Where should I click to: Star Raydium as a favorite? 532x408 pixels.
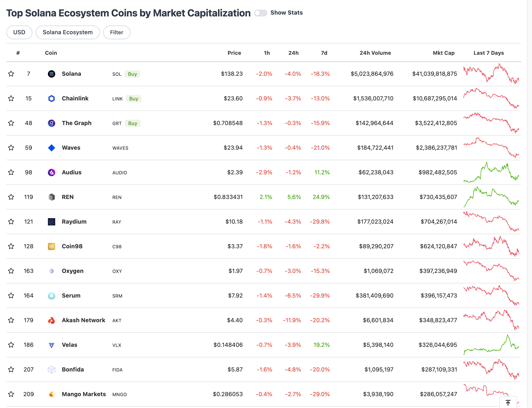point(11,222)
